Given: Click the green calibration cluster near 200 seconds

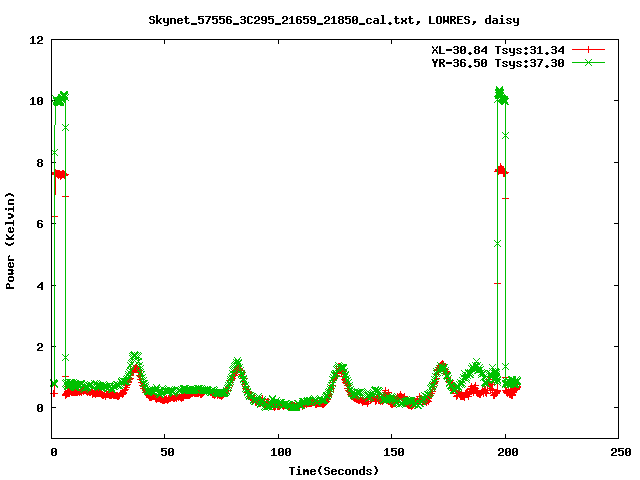Looking at the screenshot, I should [501, 96].
